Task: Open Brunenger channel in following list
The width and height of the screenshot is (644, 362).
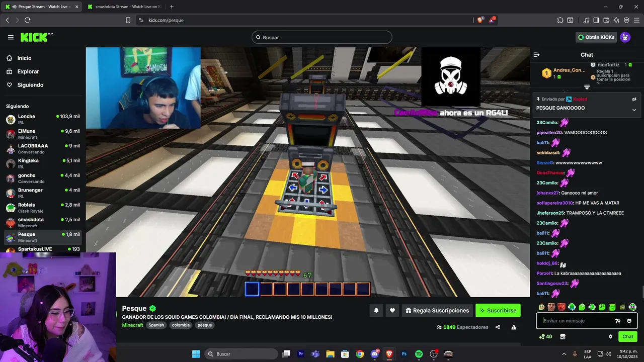Action: 42,193
